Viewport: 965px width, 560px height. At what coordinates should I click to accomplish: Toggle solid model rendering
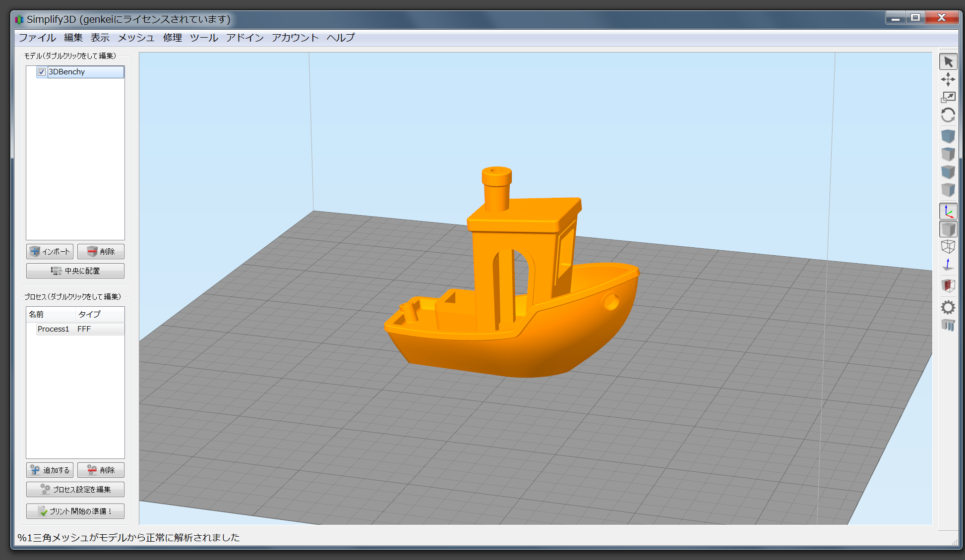tap(948, 229)
